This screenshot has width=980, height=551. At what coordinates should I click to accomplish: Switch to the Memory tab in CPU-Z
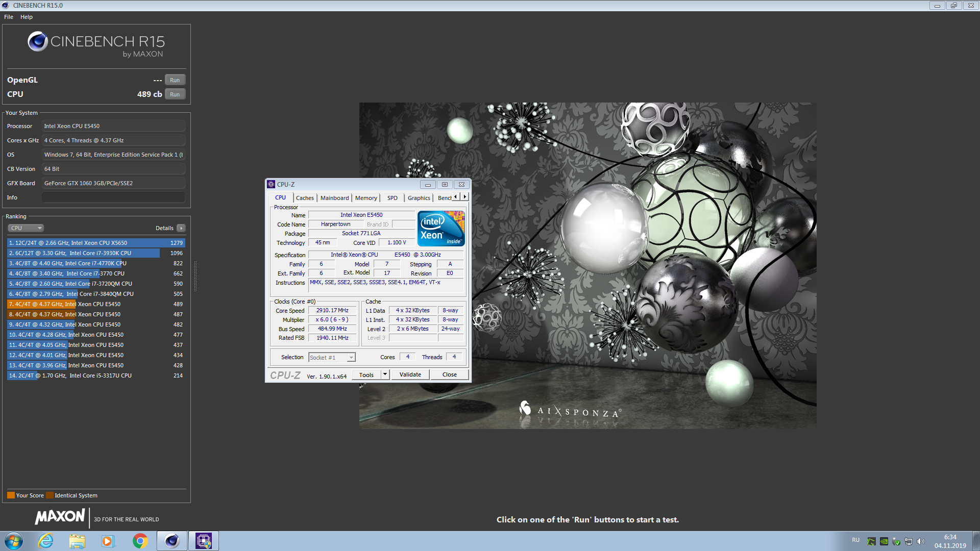point(366,198)
